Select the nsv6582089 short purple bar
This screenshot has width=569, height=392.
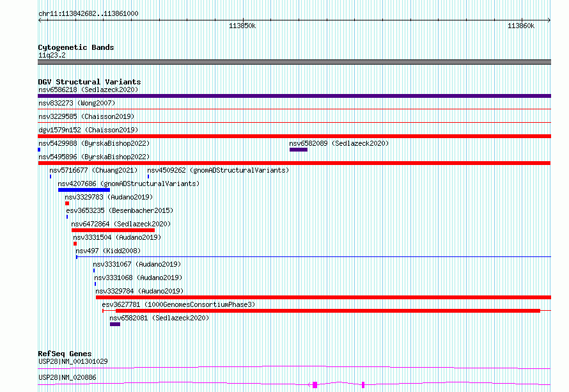tap(299, 150)
